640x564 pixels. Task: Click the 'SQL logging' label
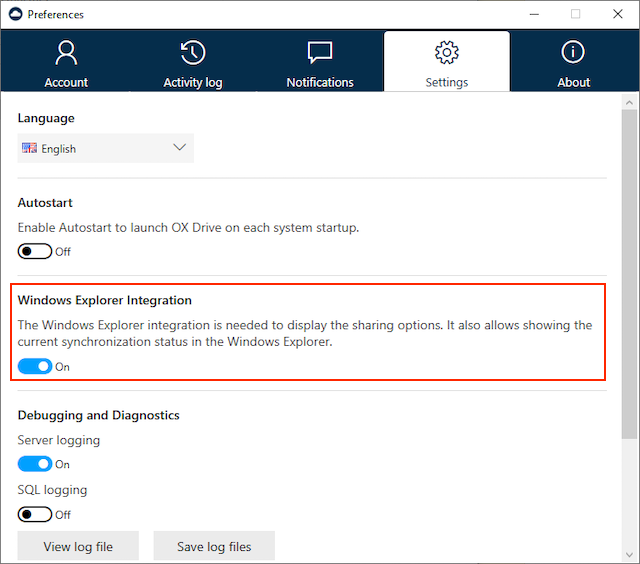(52, 490)
